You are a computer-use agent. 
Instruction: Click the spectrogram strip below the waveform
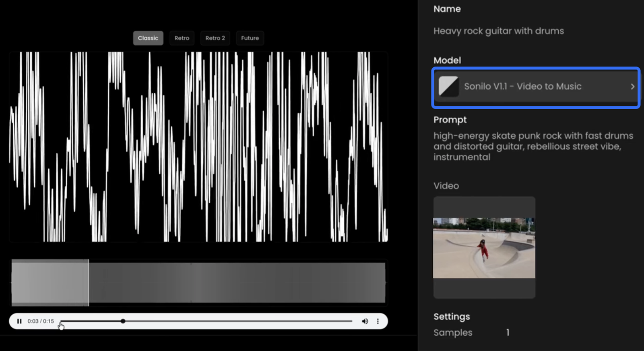pyautogui.click(x=198, y=282)
